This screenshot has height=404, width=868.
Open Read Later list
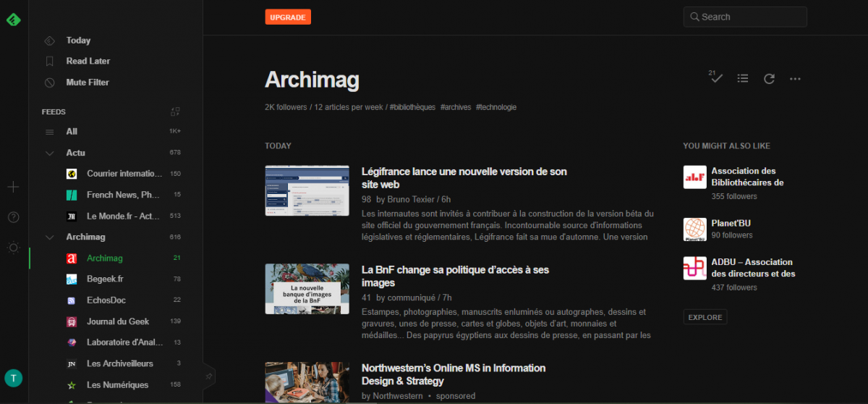pos(88,62)
